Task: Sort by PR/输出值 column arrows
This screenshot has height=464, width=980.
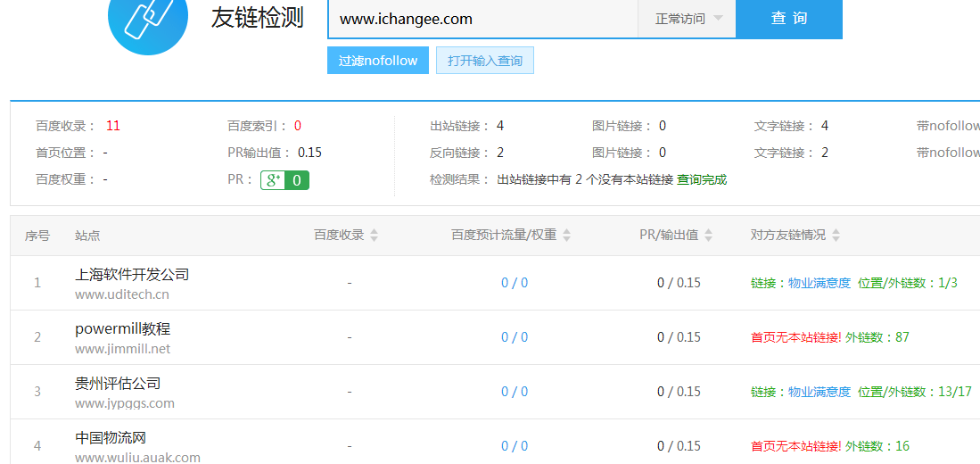Action: point(709,236)
